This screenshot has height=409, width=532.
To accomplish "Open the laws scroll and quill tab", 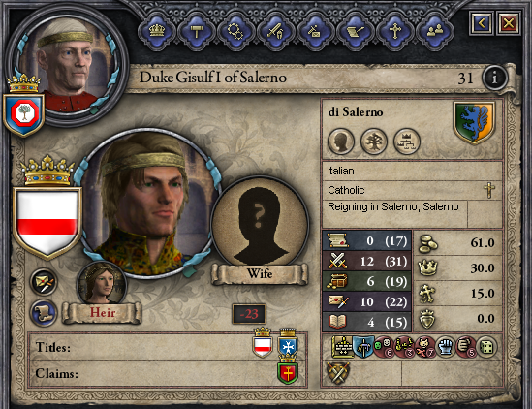I will pos(356,32).
